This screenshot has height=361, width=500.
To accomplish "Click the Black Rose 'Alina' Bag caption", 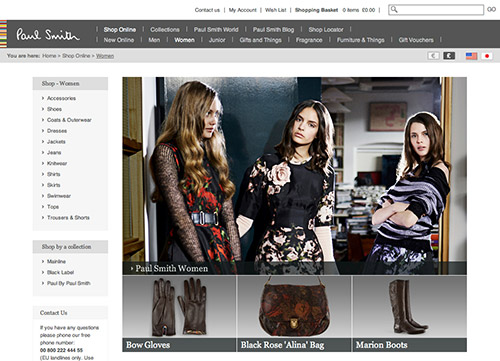I will pos(282,345).
